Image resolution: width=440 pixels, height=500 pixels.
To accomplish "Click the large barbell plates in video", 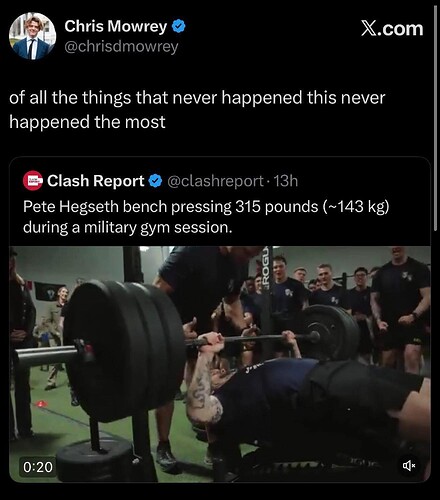I will [x=125, y=350].
